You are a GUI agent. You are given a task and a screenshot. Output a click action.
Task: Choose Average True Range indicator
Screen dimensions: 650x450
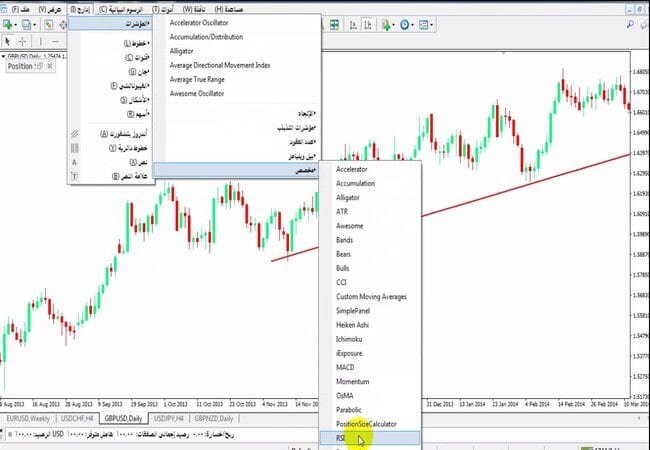tap(197, 79)
